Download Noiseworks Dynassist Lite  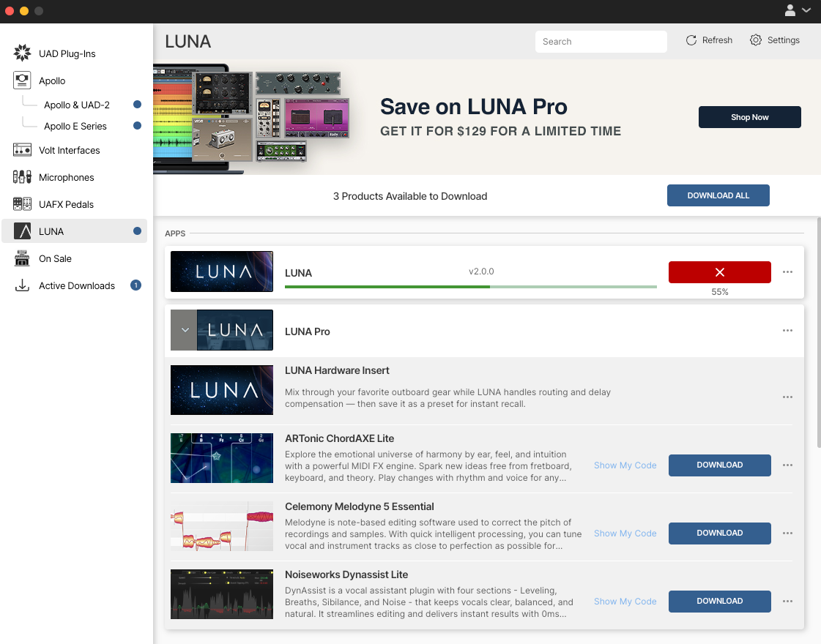[719, 601]
